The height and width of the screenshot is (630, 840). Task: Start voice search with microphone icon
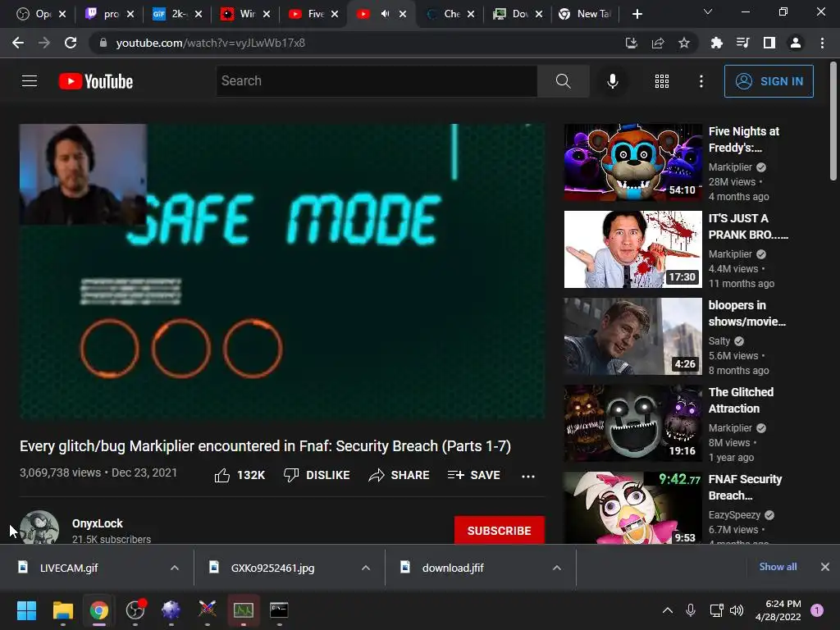coord(612,81)
